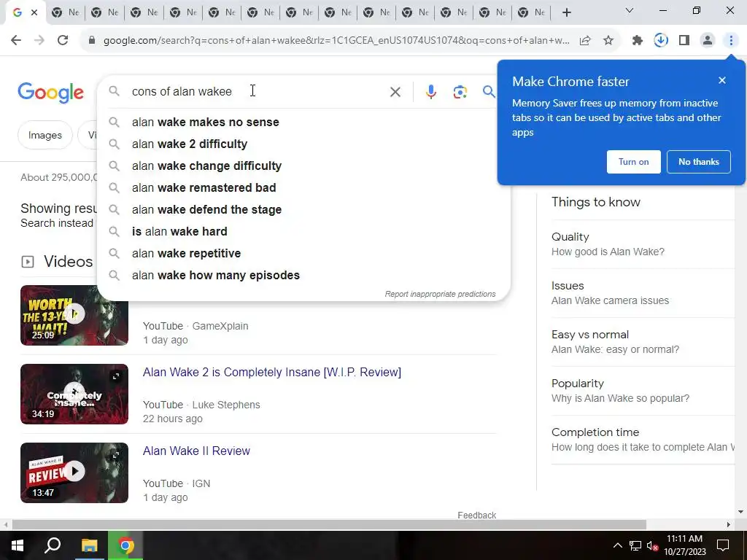The width and height of the screenshot is (747, 560).
Task: Reload the current page
Action: coord(63,41)
